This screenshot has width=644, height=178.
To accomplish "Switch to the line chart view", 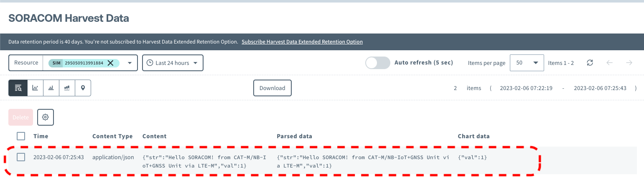I will click(x=36, y=88).
